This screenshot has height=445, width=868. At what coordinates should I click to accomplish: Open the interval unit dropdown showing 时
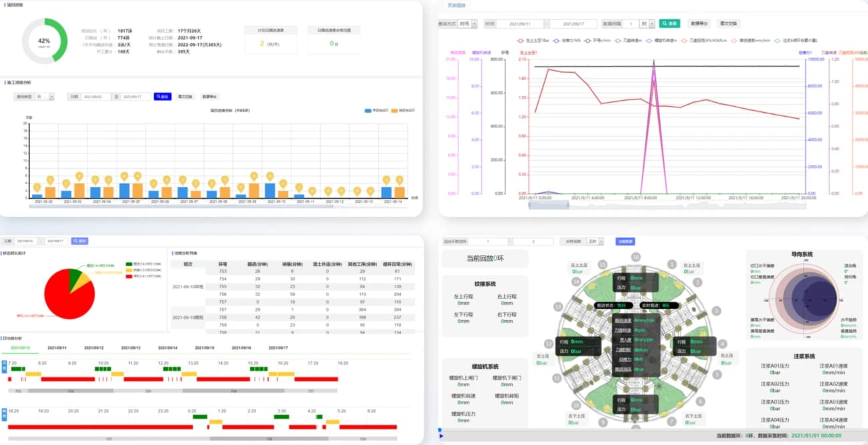tap(647, 23)
